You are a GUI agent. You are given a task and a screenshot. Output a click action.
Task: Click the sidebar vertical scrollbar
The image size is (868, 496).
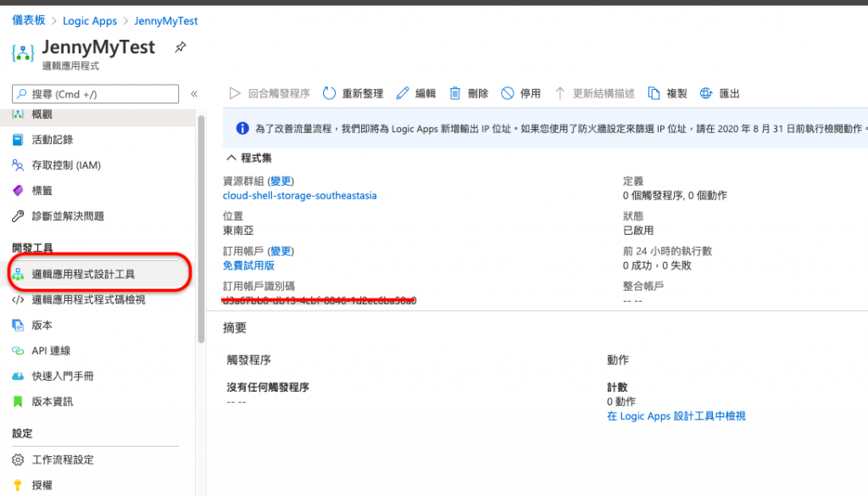tap(202, 229)
